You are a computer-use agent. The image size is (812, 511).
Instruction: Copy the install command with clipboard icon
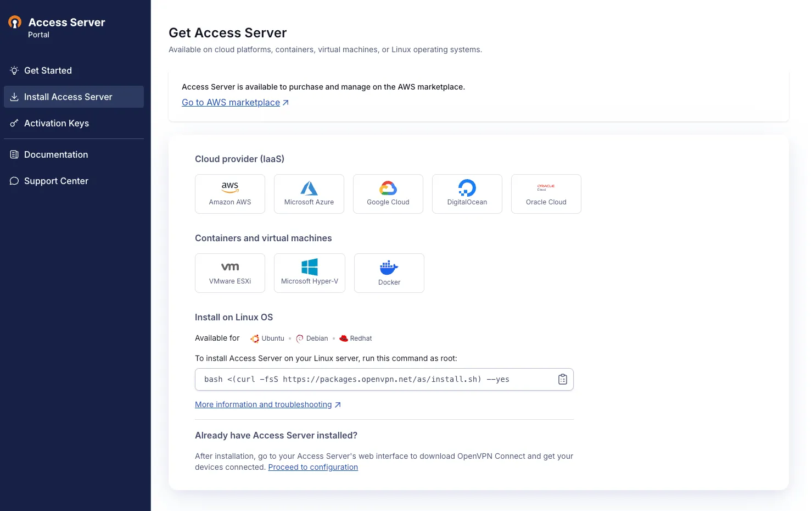563,379
